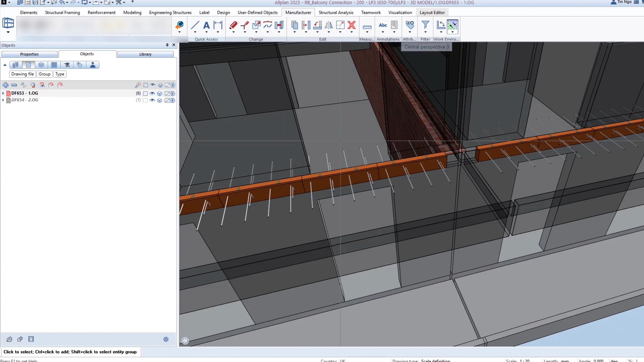The width and height of the screenshot is (644, 362).
Task: Click the zoom-to-selected magnifier icon
Action: click(138, 85)
